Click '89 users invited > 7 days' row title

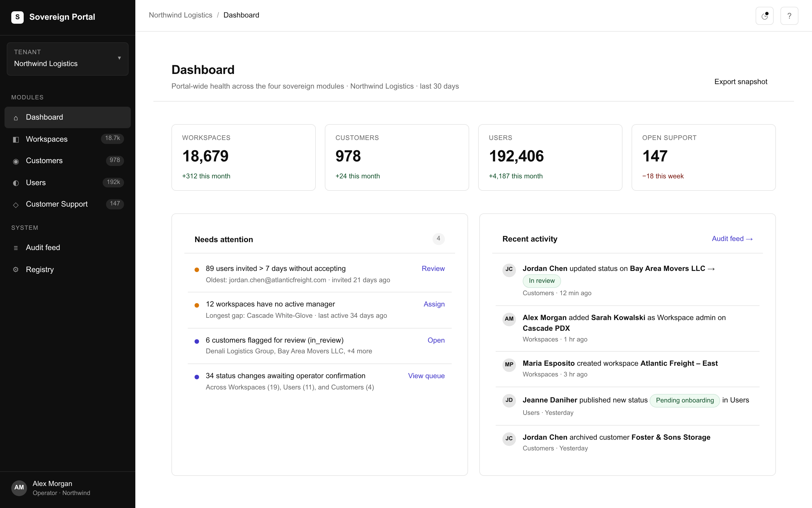(275, 268)
